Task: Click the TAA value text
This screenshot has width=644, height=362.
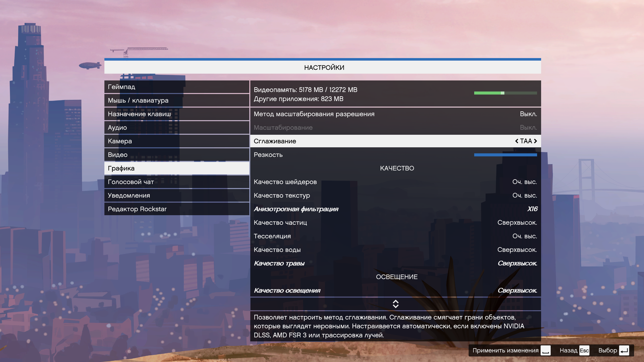Action: [526, 141]
